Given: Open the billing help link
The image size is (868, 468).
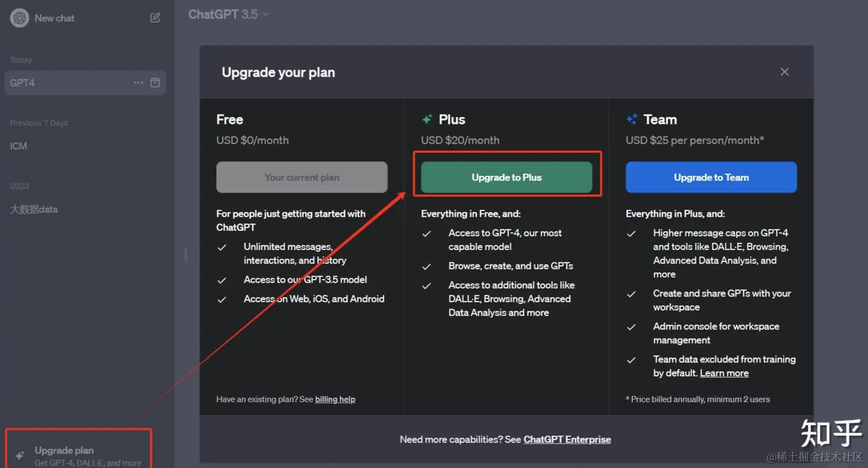Looking at the screenshot, I should (x=335, y=399).
